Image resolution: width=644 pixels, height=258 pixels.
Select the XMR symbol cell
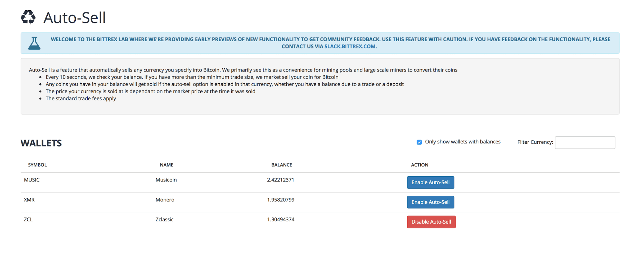pos(29,200)
